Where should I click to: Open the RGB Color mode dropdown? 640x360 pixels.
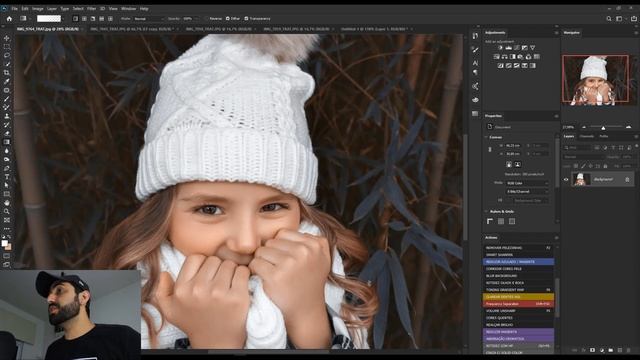527,183
